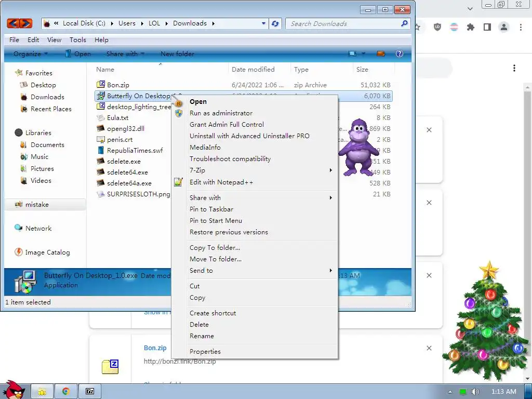532x399 pixels.
Task: Click the change view icon
Action: click(353, 54)
